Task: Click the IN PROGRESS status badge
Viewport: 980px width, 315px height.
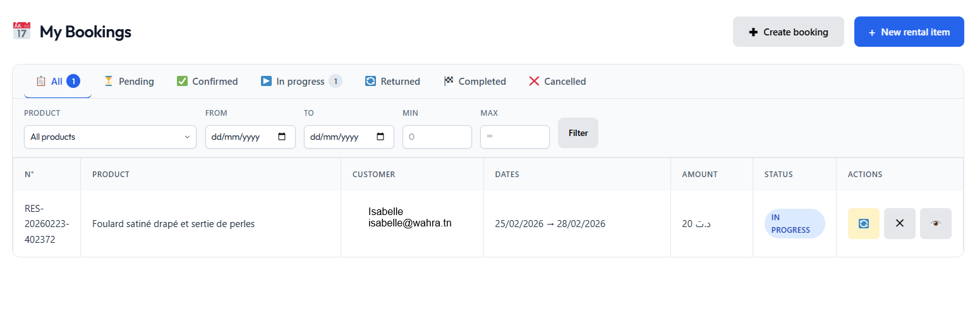Action: tap(795, 223)
